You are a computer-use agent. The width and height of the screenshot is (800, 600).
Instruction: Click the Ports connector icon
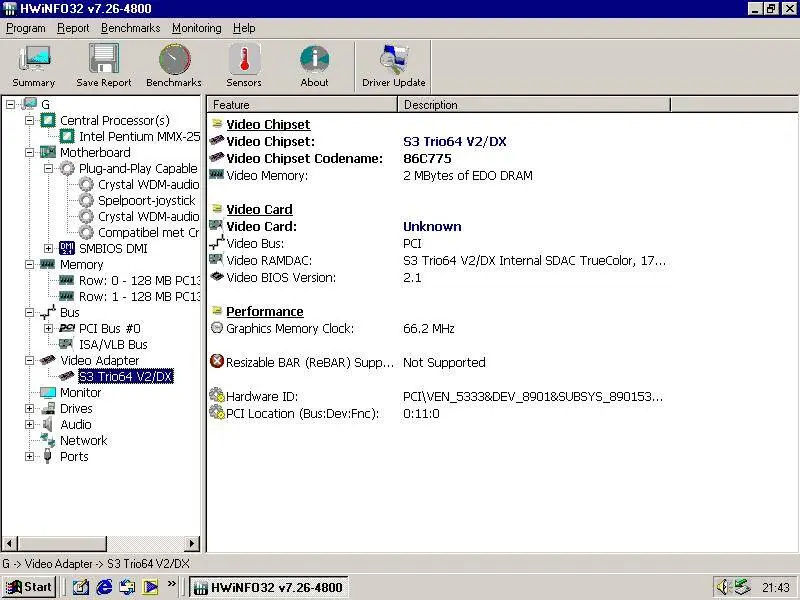[47, 456]
